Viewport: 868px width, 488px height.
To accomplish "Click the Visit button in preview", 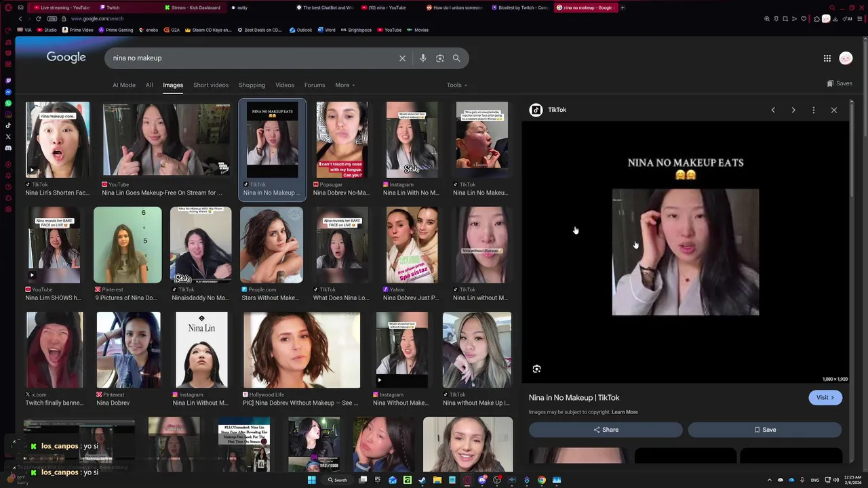I will click(x=825, y=398).
